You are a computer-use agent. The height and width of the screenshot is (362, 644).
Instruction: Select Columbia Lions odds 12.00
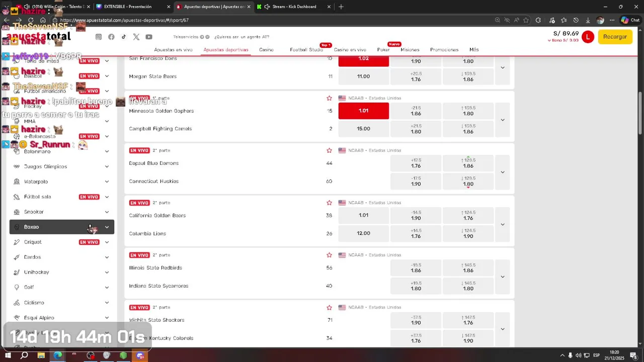point(364,233)
